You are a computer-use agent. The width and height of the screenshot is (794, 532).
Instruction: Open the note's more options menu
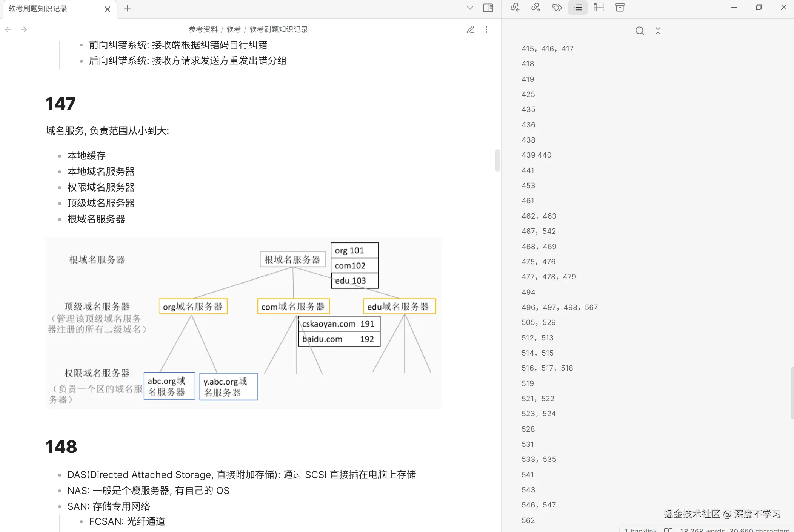tap(486, 29)
